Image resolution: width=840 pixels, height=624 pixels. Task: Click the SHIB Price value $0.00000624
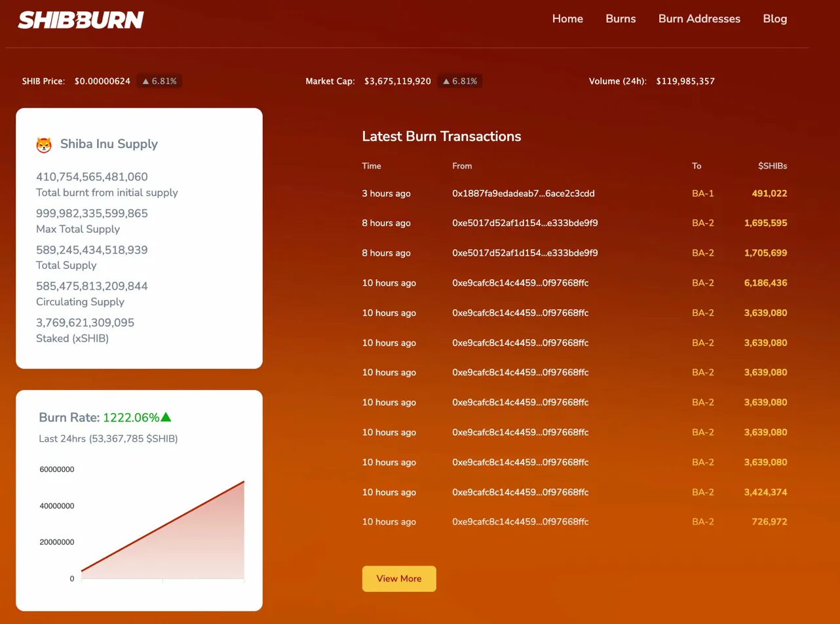[x=102, y=81]
